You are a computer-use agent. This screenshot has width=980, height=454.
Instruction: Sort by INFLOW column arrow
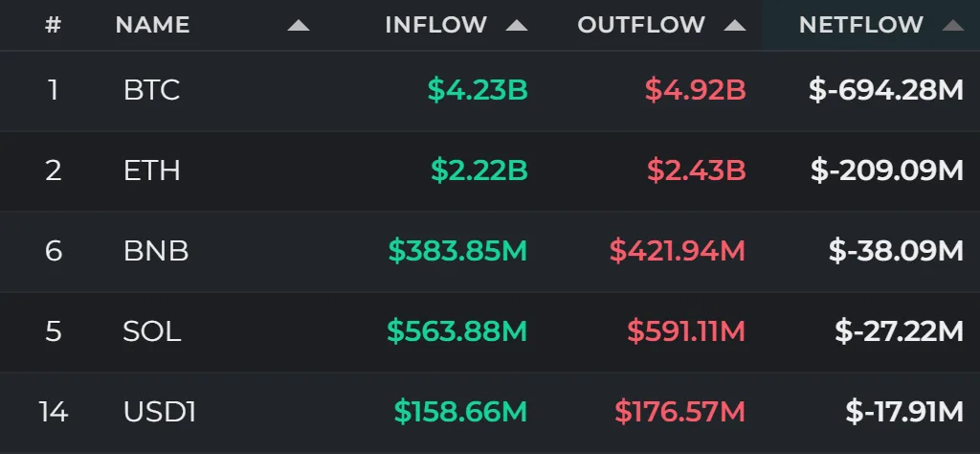tap(517, 26)
